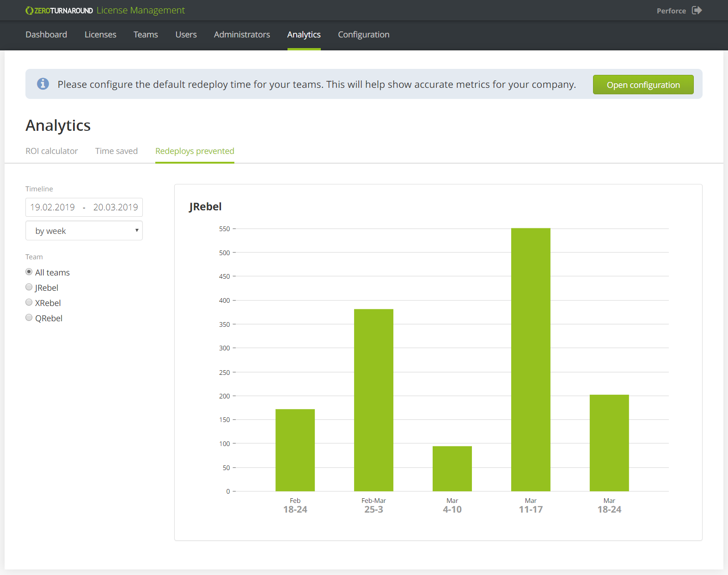The height and width of the screenshot is (575, 728).
Task: Click the Mar 4-10 bar in chart
Action: coord(452,469)
